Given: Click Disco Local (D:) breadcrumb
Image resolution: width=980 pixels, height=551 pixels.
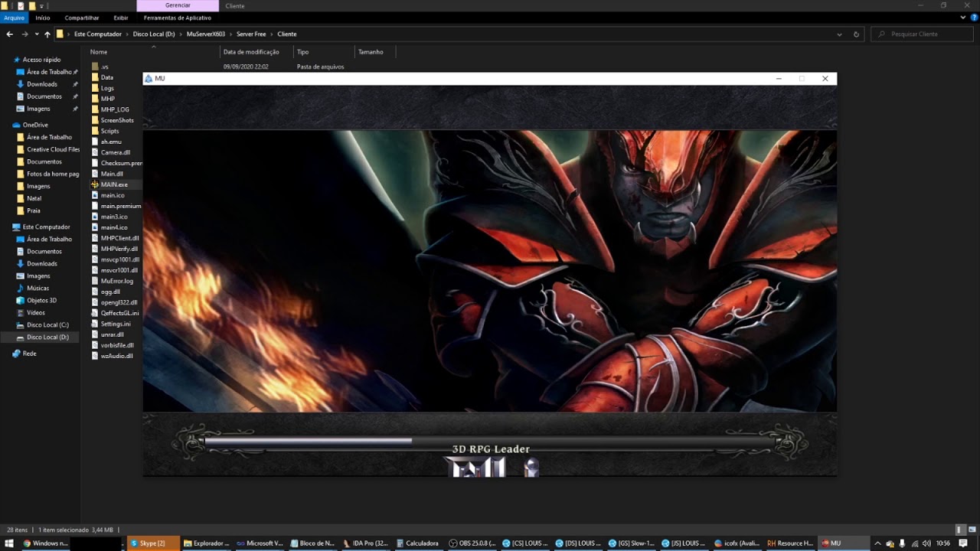Looking at the screenshot, I should [x=154, y=34].
